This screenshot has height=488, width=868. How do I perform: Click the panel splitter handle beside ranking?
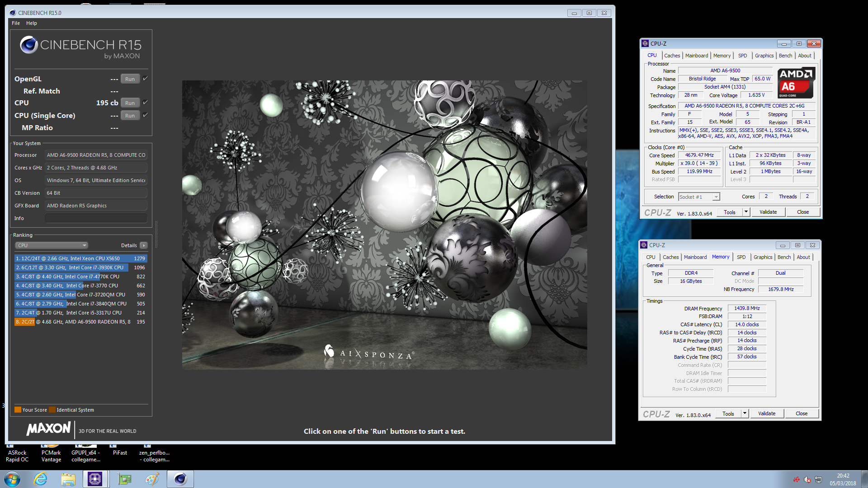(156, 234)
